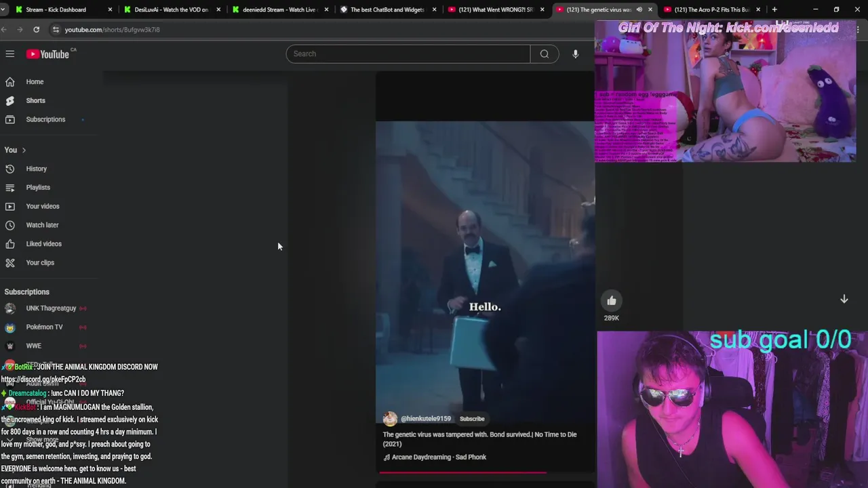868x488 pixels.
Task: Go forward in browser history
Action: [x=20, y=29]
